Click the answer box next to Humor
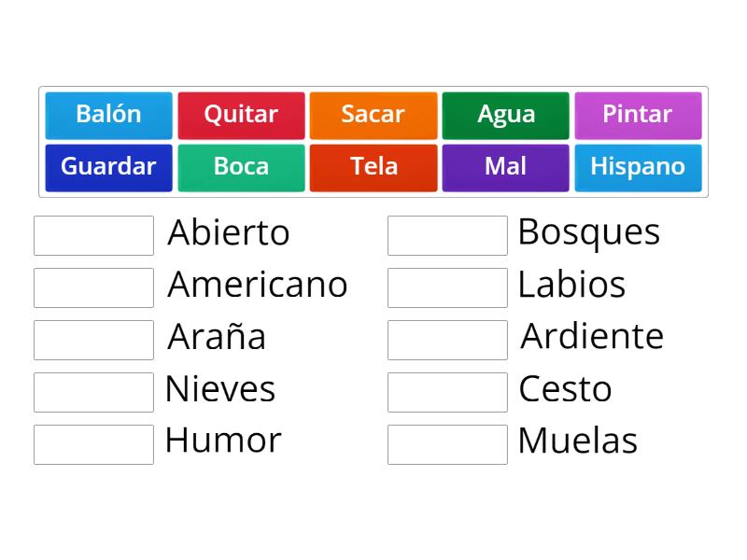This screenshot has width=747, height=560. 92,444
